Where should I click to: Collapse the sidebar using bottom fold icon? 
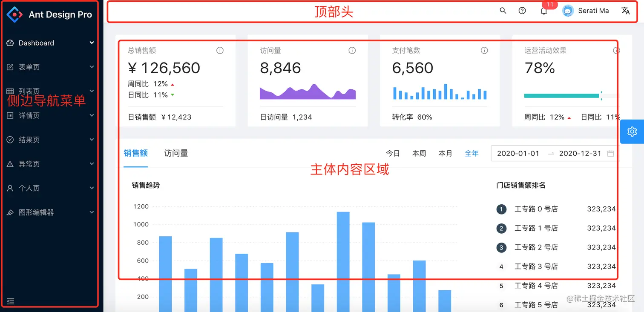(11, 301)
